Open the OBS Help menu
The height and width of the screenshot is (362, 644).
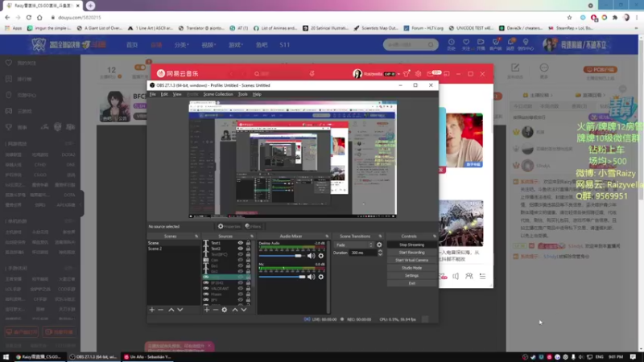(257, 94)
